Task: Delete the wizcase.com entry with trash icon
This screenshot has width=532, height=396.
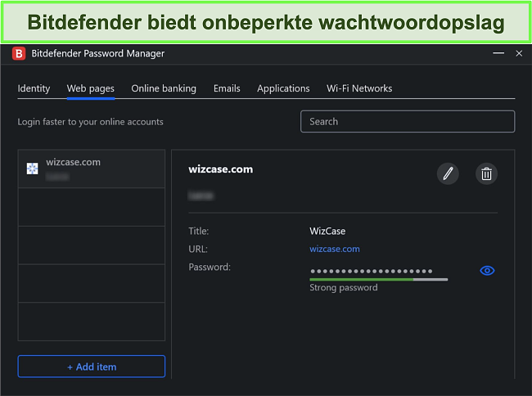Action: [486, 173]
